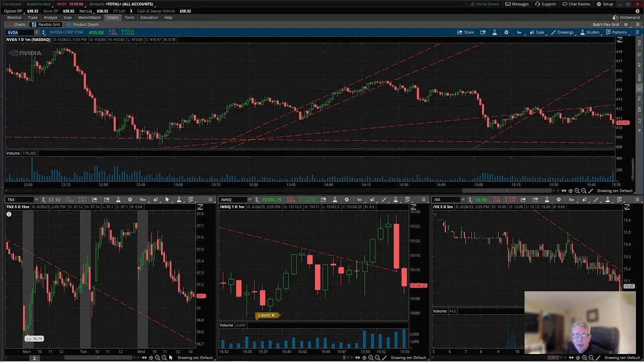644x362 pixels.
Task: Change TNX chart 15m timeframe
Action: coord(143,200)
